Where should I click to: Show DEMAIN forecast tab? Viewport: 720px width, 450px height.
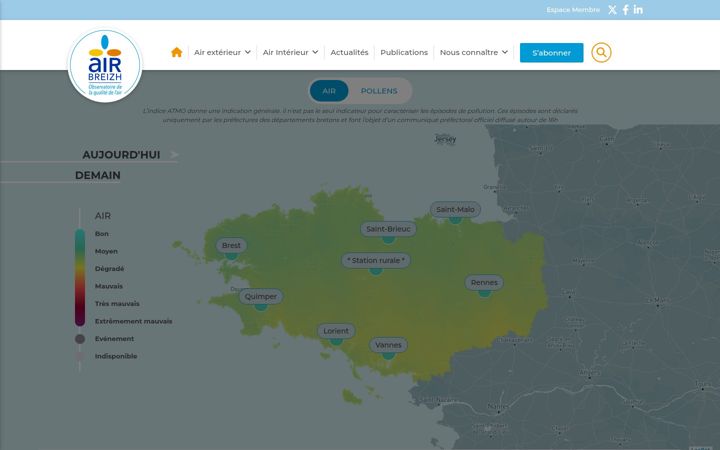click(x=98, y=175)
